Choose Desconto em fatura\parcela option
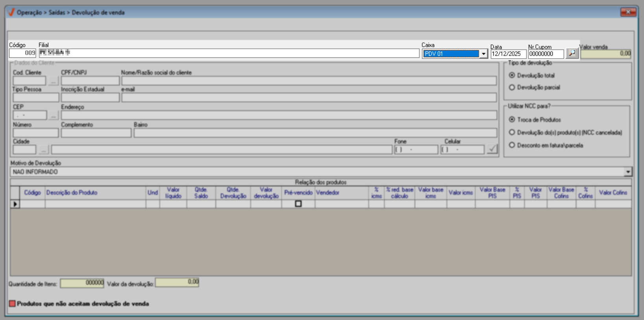644x320 pixels. (512, 145)
